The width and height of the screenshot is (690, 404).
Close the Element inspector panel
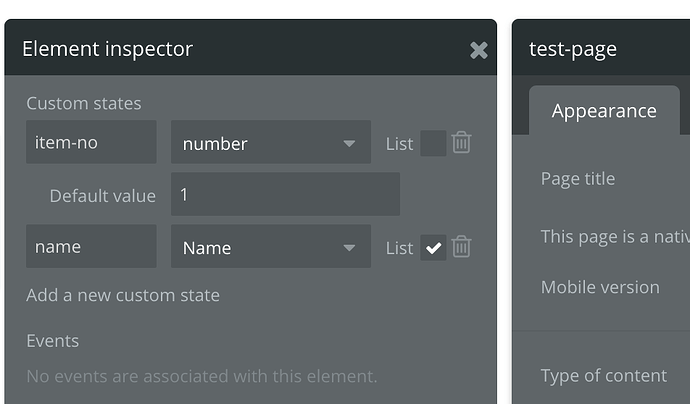pos(479,50)
